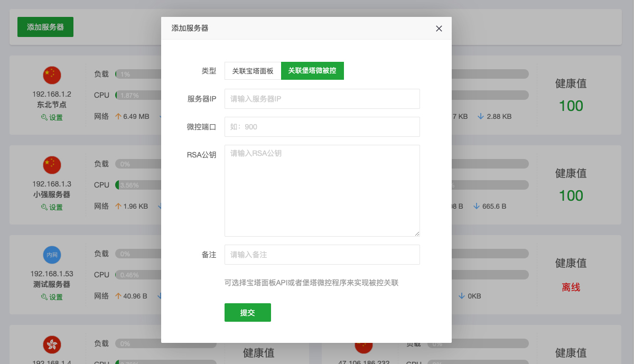The width and height of the screenshot is (634, 364).
Task: Click the wrench icon beside 东北节点 设置
Action: pos(44,117)
